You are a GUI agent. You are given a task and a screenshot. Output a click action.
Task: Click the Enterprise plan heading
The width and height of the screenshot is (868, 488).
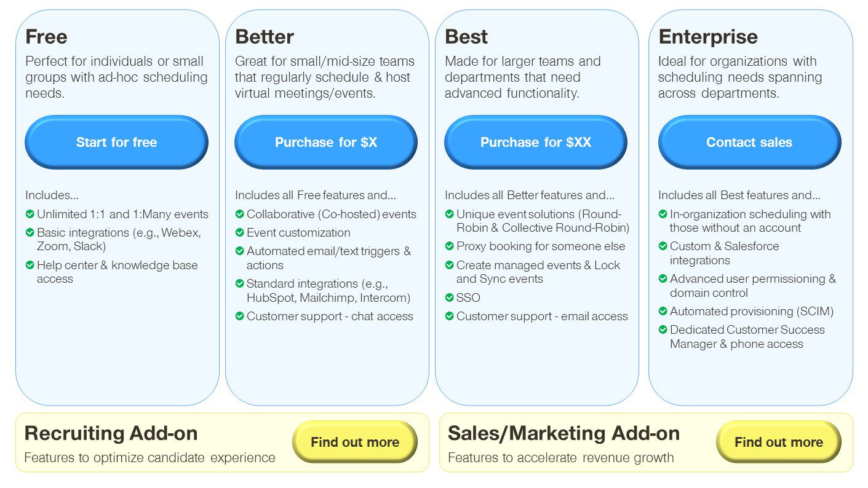[x=707, y=37]
